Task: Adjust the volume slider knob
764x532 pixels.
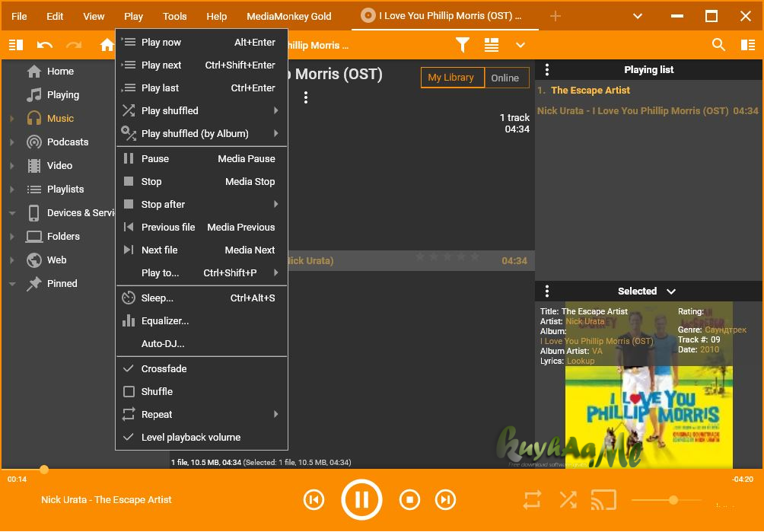Action: [673, 500]
